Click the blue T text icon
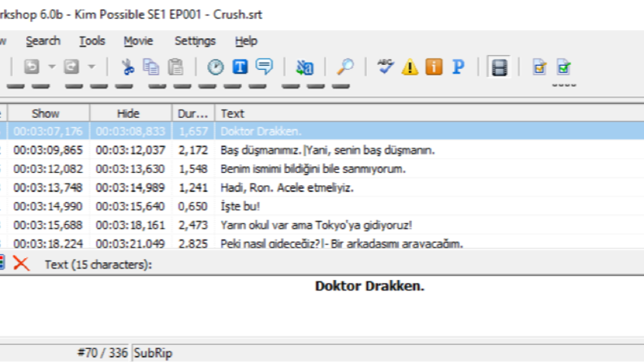Image resolution: width=644 pixels, height=362 pixels. coord(240,67)
